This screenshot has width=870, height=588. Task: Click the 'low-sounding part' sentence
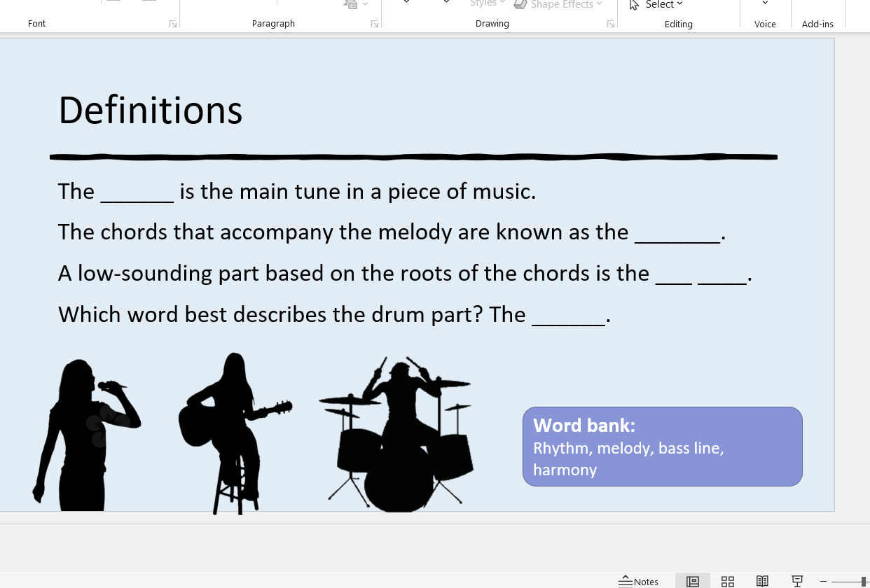(x=405, y=273)
